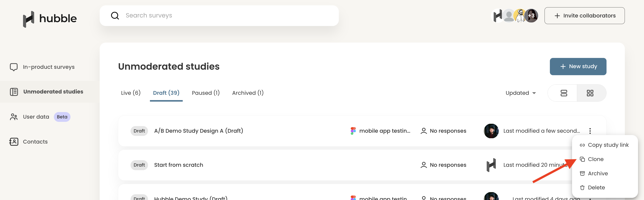
Task: Switch to the Live (6) tab
Action: pyautogui.click(x=131, y=93)
